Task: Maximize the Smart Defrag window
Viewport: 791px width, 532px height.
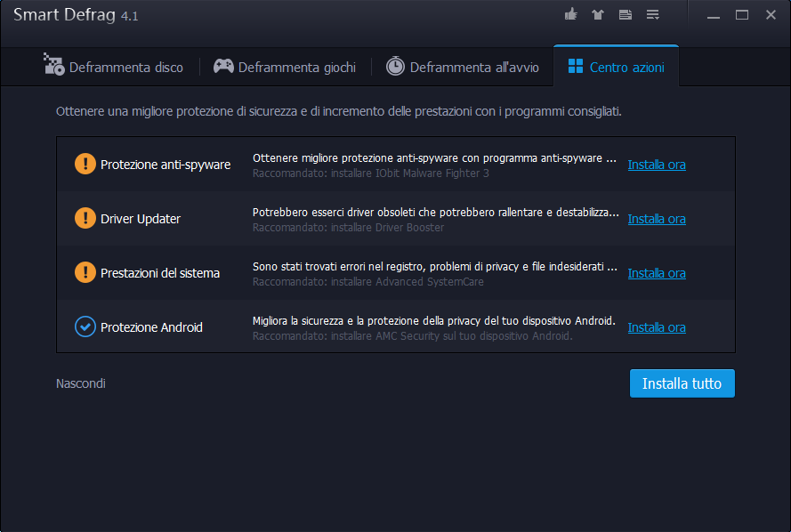Action: coord(742,15)
